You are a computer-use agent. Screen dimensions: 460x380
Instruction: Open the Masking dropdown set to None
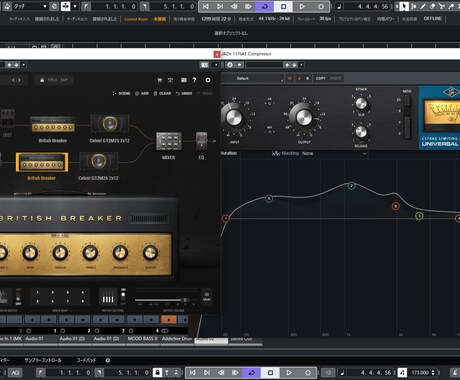[334, 154]
